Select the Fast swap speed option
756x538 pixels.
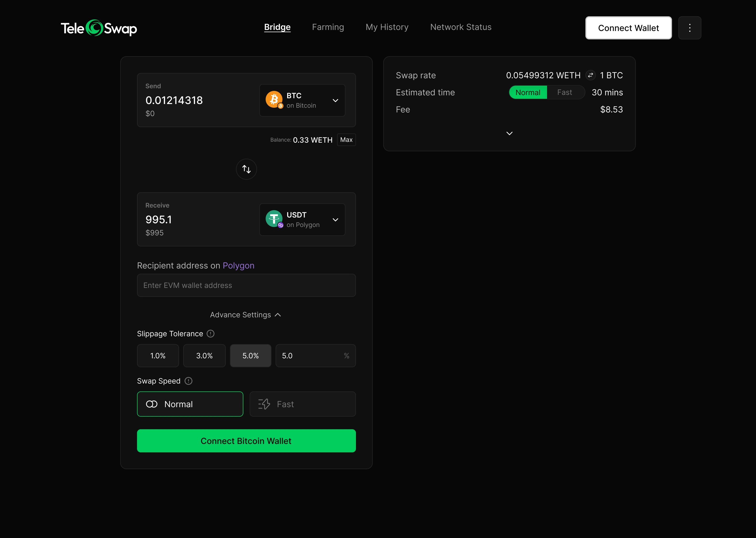pyautogui.click(x=303, y=404)
